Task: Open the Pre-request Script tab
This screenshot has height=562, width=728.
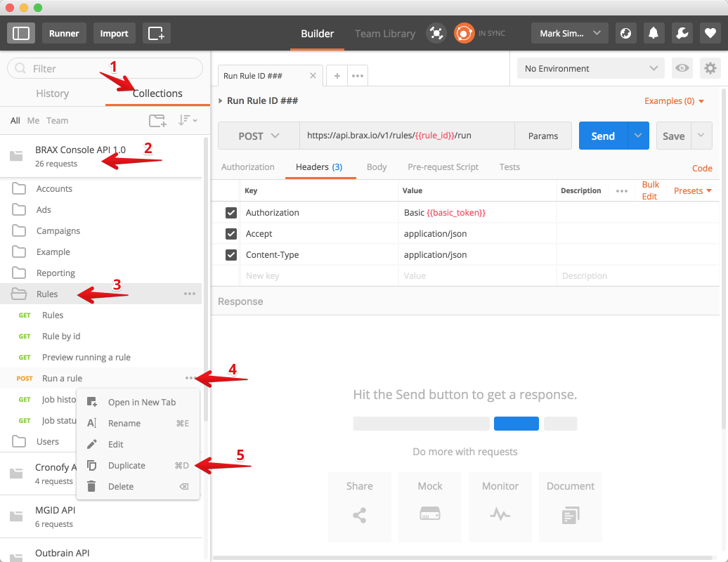Action: (443, 167)
